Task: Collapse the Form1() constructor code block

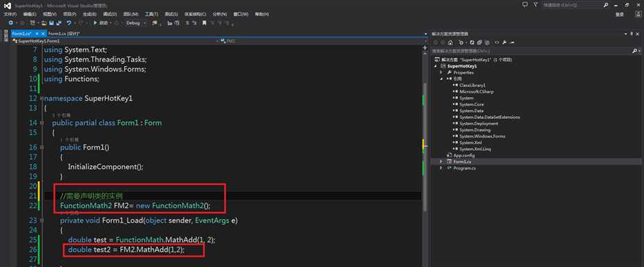Action: click(x=42, y=147)
